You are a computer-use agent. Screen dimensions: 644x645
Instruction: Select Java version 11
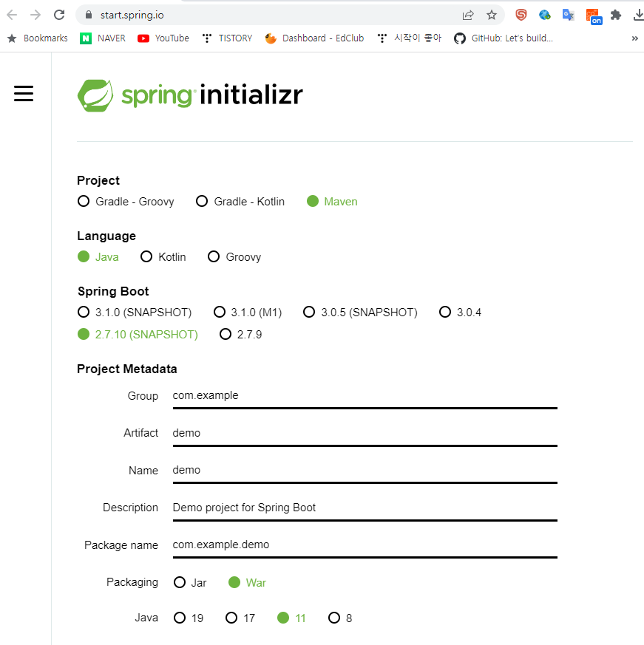click(291, 618)
